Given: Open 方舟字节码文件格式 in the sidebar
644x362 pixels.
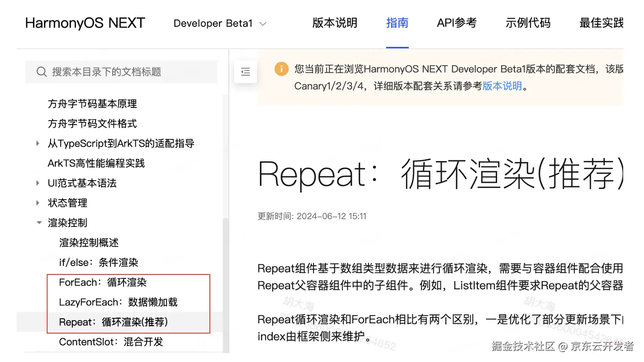Looking at the screenshot, I should [x=92, y=124].
